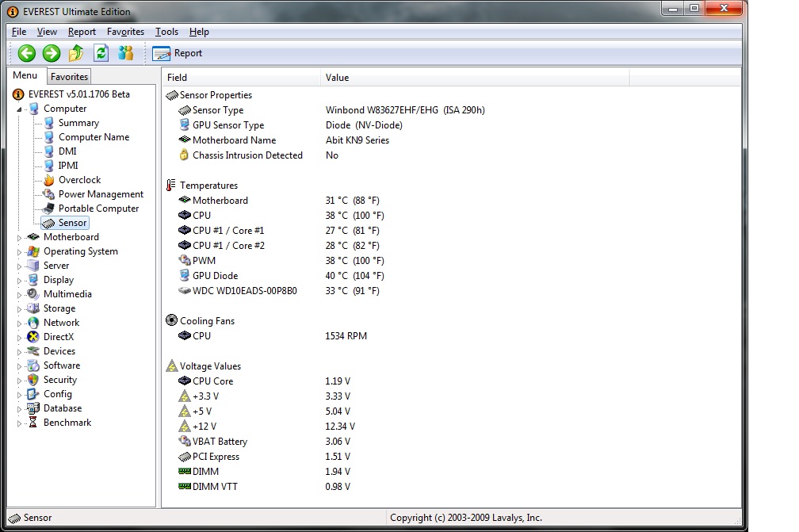Click the go-up-one-level toolbar icon

76,53
